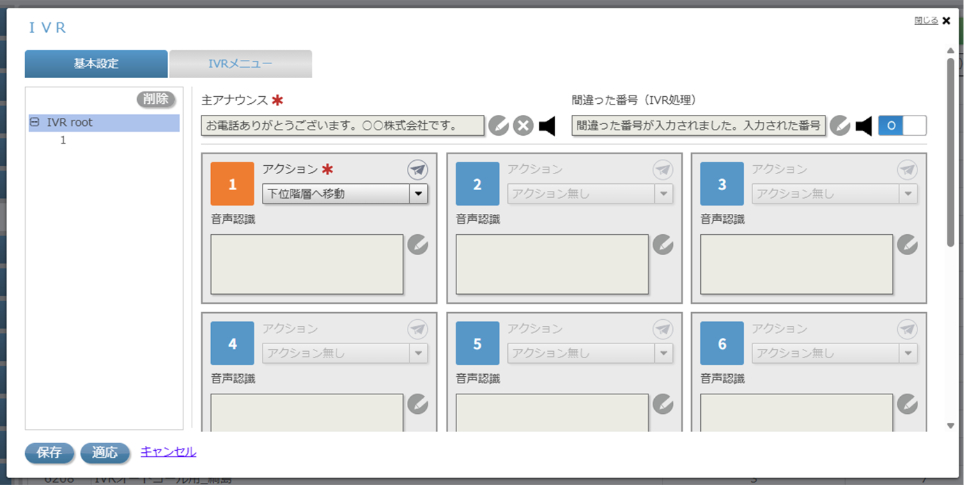Viewport: 964px width, 485px height.
Task: Edit voice recognition for key 3
Action: [x=907, y=244]
